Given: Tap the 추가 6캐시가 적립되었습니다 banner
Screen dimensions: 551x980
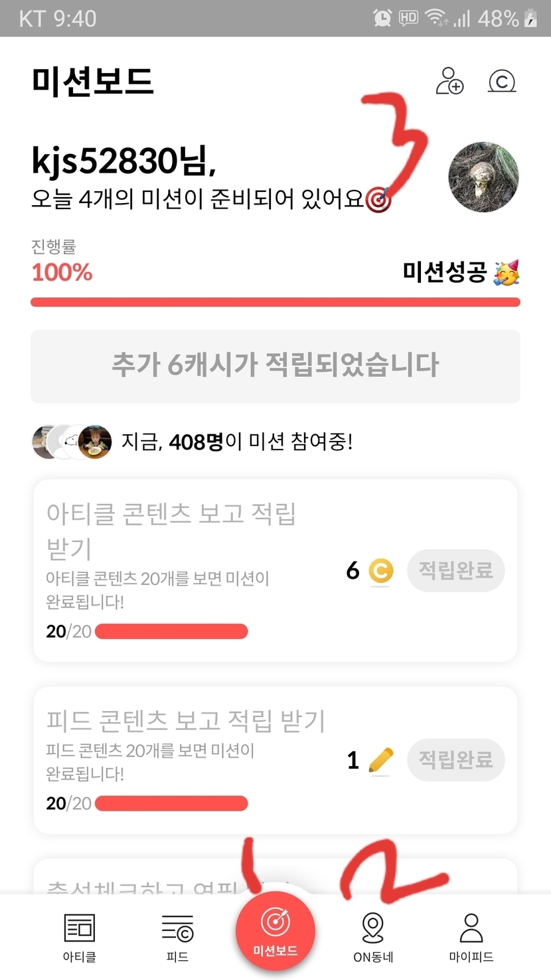Looking at the screenshot, I should pyautogui.click(x=275, y=366).
